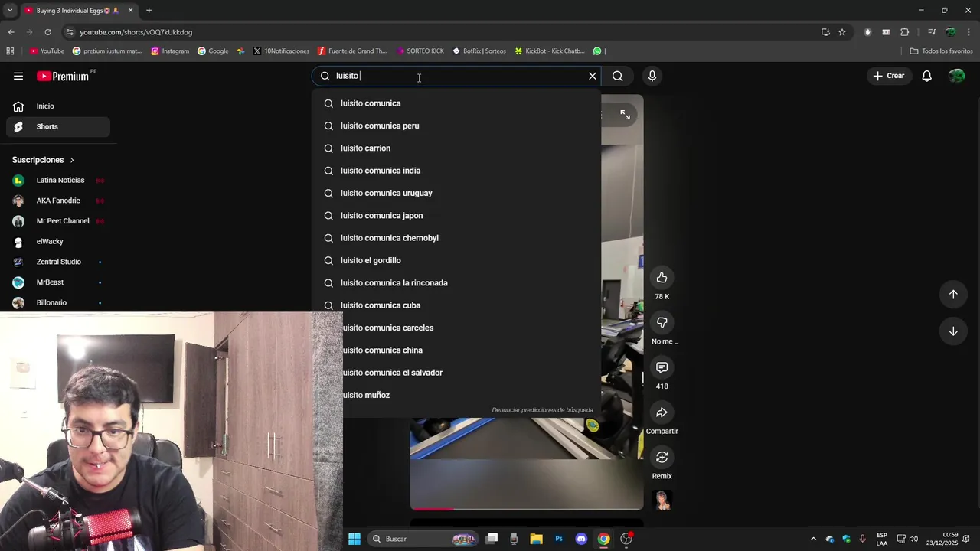Choose suggestion luisito comunica uruguay

456,193
